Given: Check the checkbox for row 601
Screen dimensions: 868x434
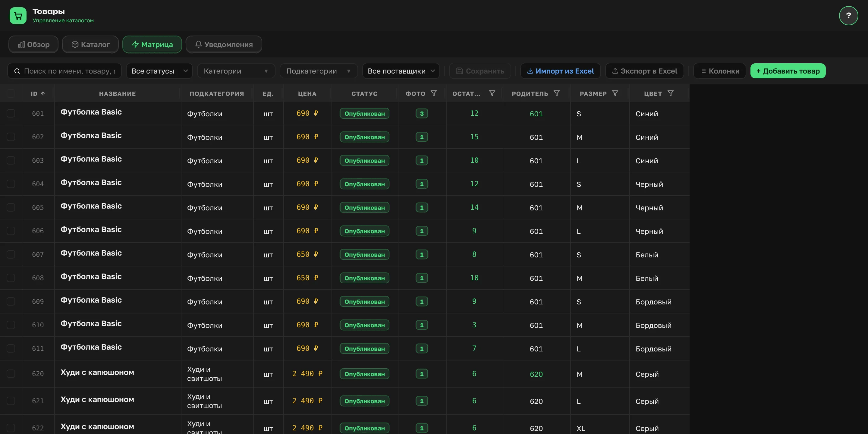Looking at the screenshot, I should (x=11, y=114).
